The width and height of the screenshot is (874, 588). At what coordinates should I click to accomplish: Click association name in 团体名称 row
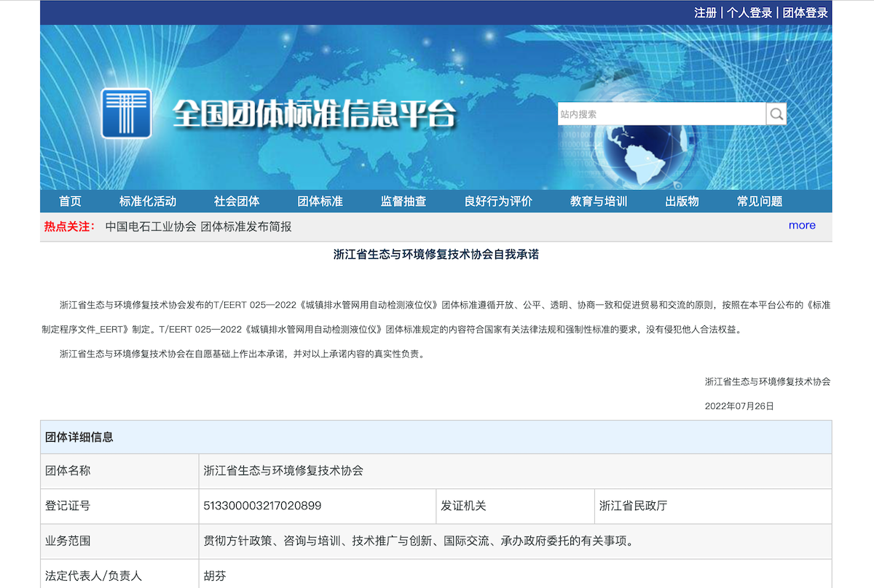[x=283, y=471]
